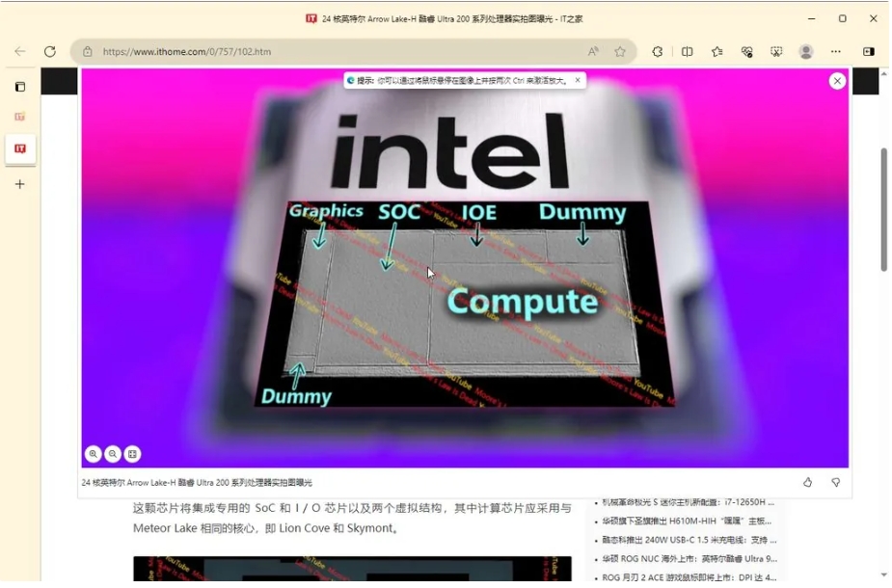This screenshot has width=892, height=588.
Task: Click the enlarged Intel chip image
Action: coord(466,268)
